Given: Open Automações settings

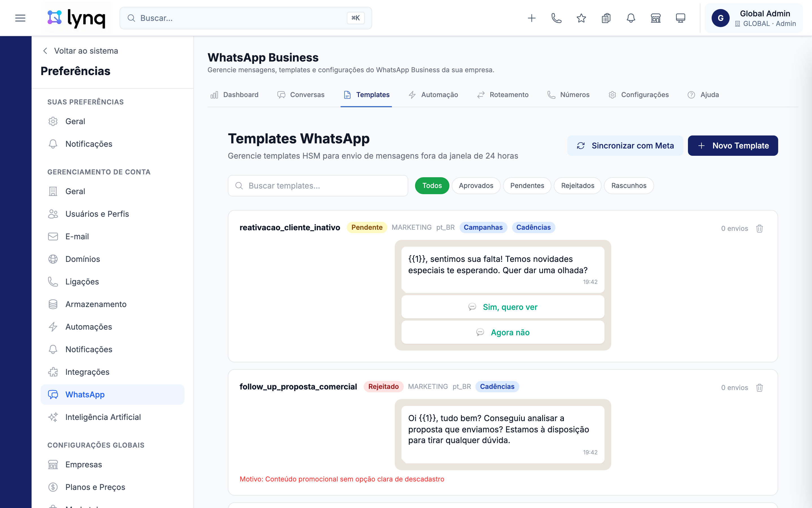Looking at the screenshot, I should coord(112,327).
